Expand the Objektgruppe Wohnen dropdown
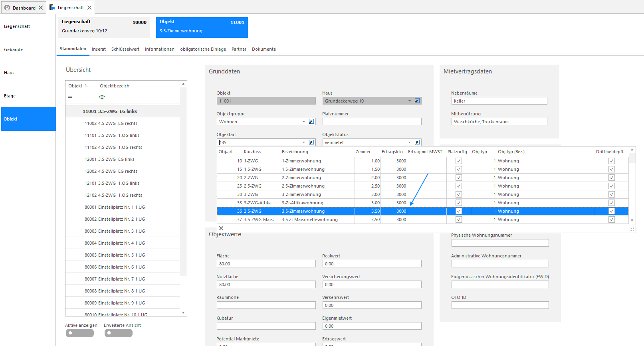Screen dimensions: 644x346 [304, 122]
